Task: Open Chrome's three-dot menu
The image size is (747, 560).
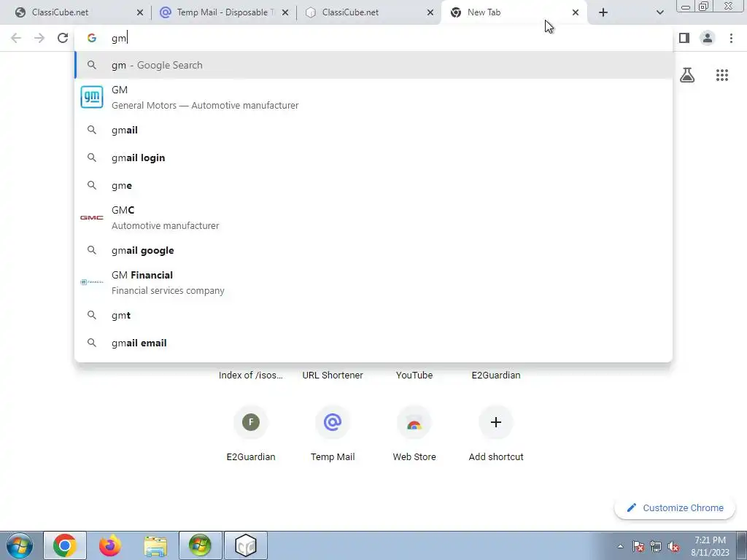Action: pos(731,38)
